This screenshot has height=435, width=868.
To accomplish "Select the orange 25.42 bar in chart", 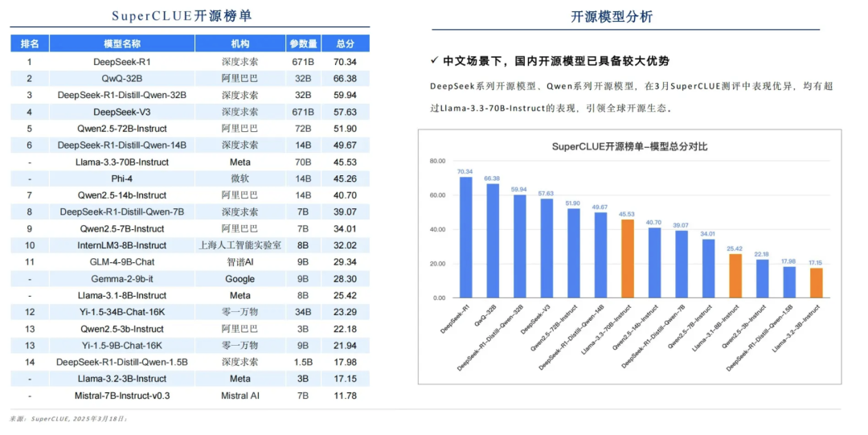I will pos(735,276).
